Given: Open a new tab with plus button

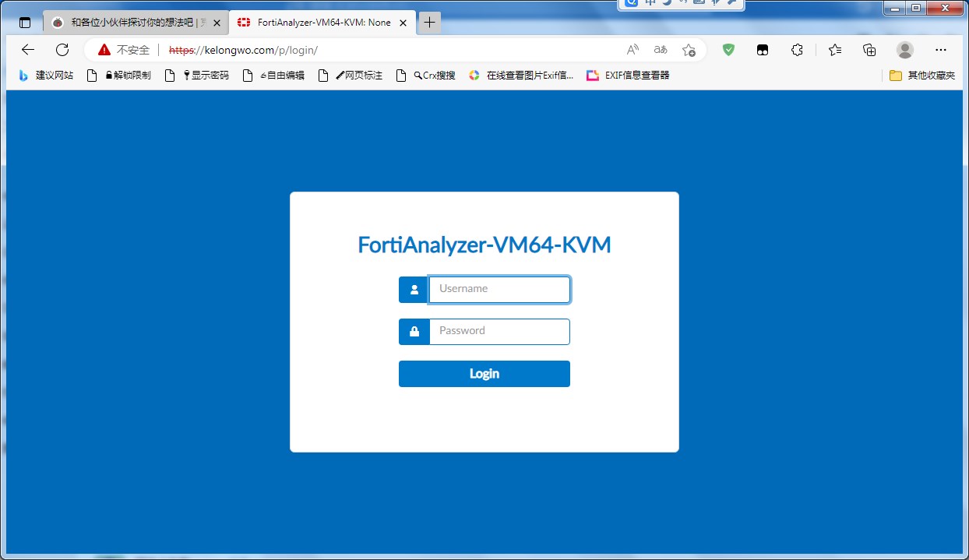Looking at the screenshot, I should tap(429, 23).
